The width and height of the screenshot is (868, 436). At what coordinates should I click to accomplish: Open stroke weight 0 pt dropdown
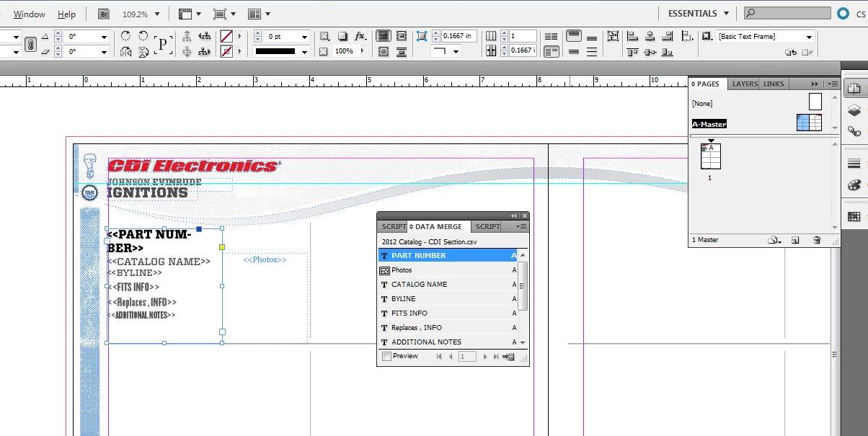click(x=304, y=36)
